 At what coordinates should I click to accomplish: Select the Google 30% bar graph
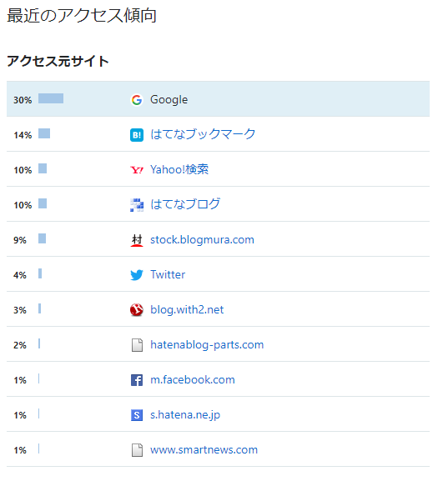pyautogui.click(x=51, y=98)
